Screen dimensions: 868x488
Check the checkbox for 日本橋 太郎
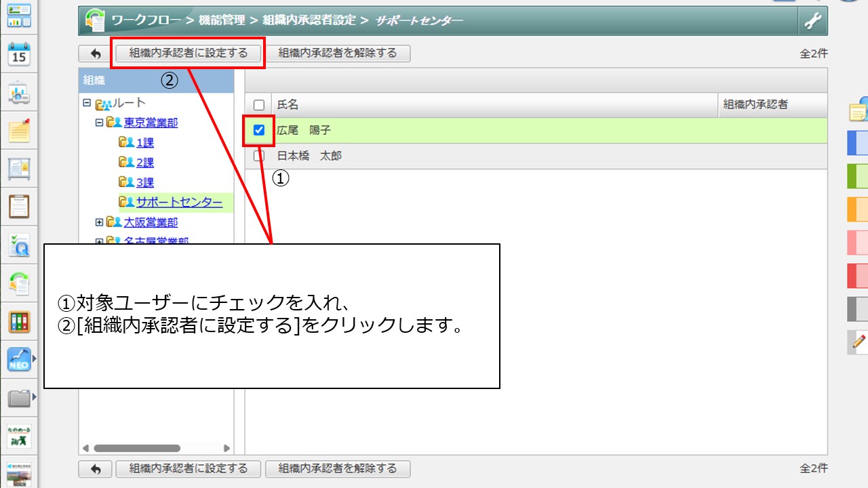pos(258,156)
